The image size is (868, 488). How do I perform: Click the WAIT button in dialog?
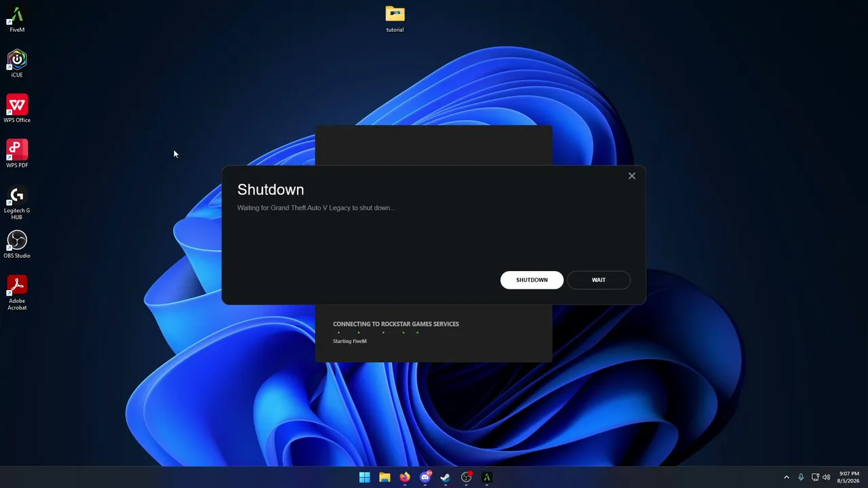[599, 280]
